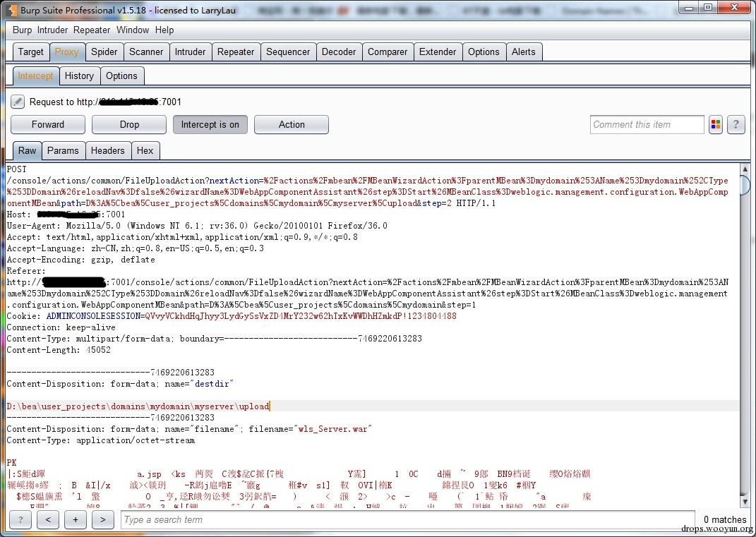
Task: Click the pencil edit icon beside Request
Action: click(x=18, y=102)
